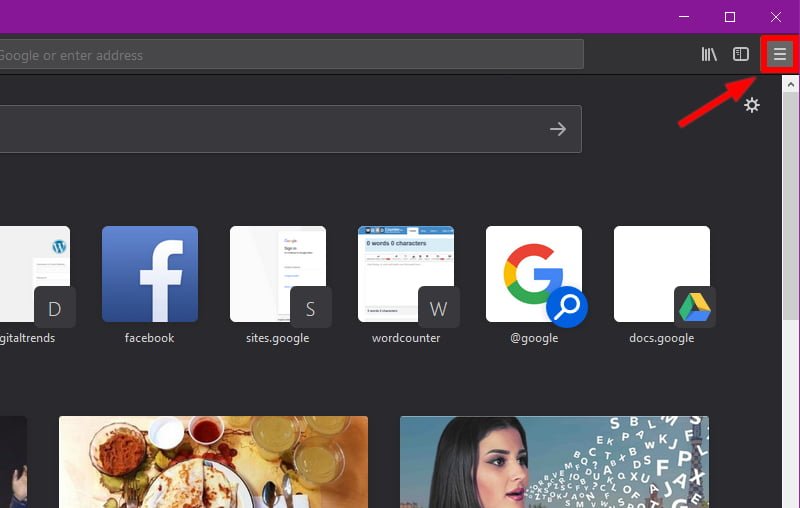Open the facebook top site tile
Screen dimensions: 800x508
150,274
